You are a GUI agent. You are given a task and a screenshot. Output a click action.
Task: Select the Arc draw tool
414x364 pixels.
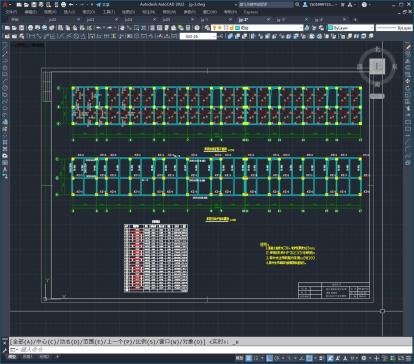[x=5, y=81]
